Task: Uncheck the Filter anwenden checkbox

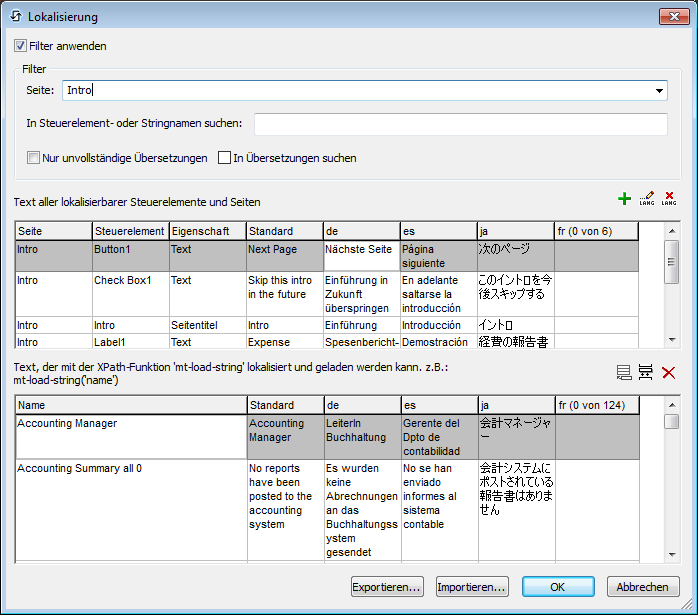Action: 21,46
